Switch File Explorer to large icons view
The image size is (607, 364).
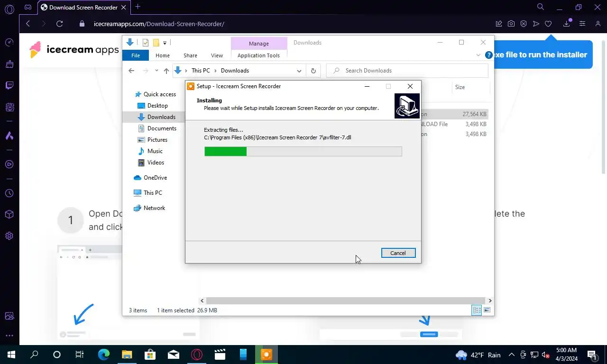(x=487, y=310)
